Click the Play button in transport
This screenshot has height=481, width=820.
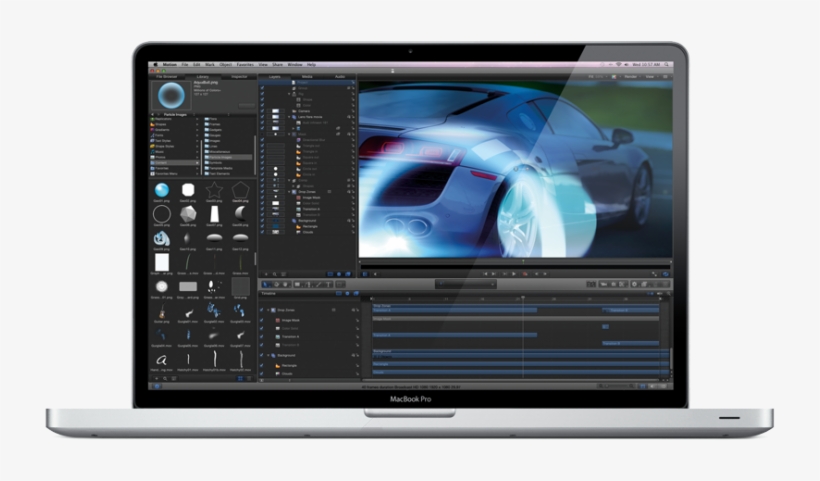[x=514, y=273]
